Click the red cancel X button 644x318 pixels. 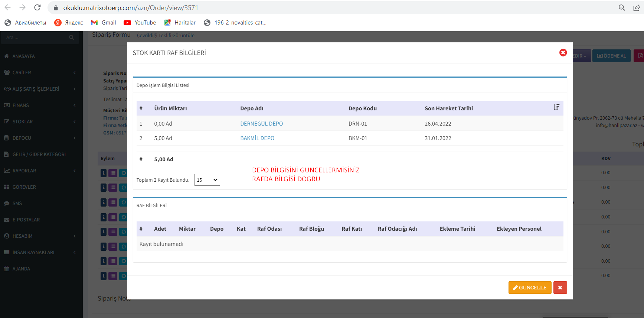click(560, 288)
